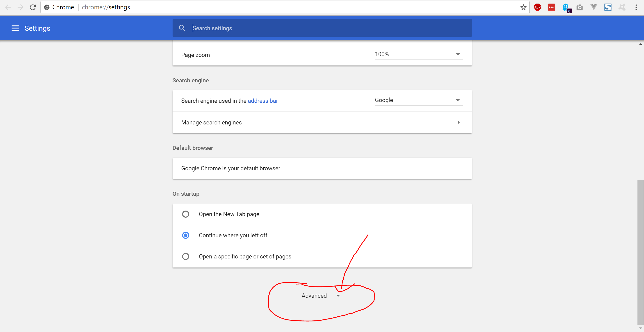Open the Adblock Plus extension icon

click(x=538, y=7)
